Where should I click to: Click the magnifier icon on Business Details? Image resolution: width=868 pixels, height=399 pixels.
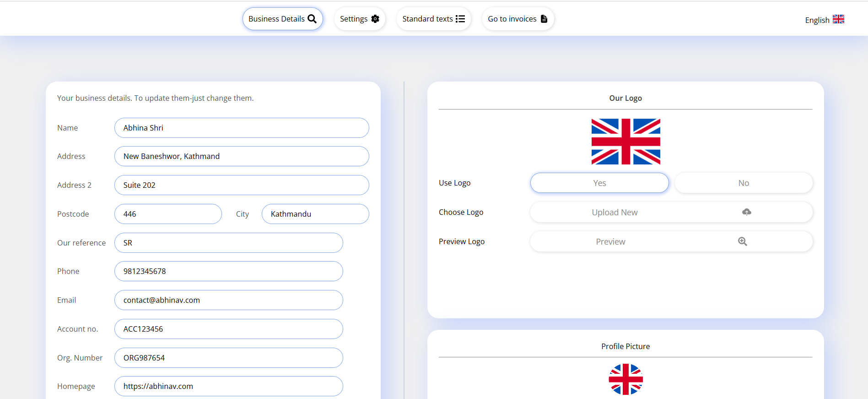[312, 19]
